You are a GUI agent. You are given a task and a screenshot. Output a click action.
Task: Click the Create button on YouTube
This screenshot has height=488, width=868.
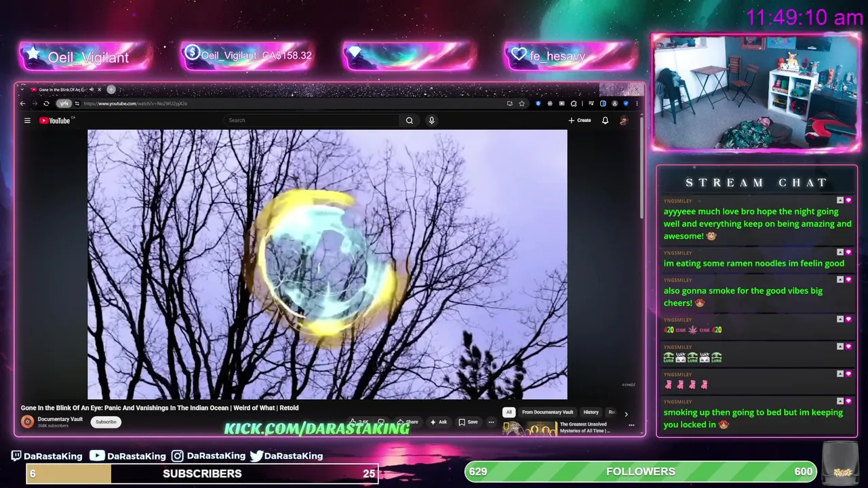tap(580, 121)
